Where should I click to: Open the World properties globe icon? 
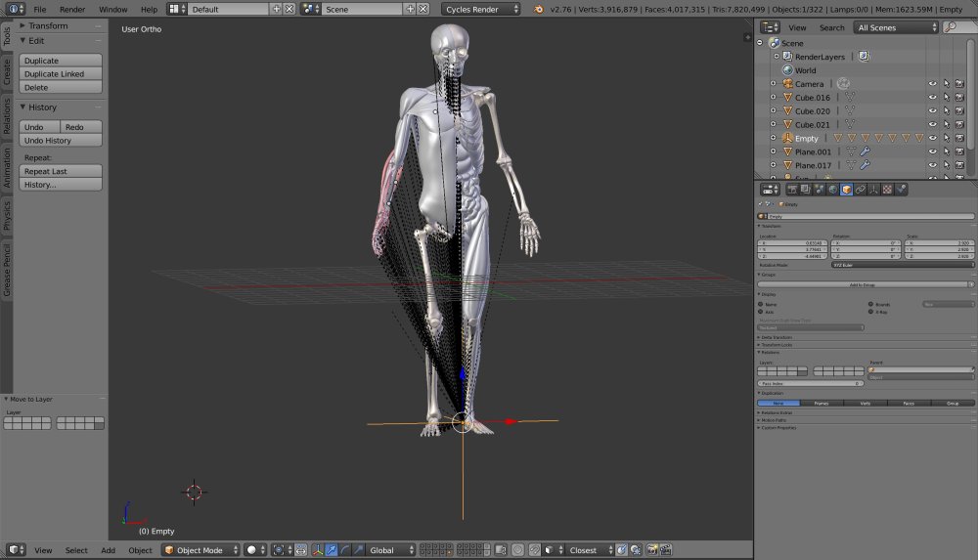coord(832,190)
